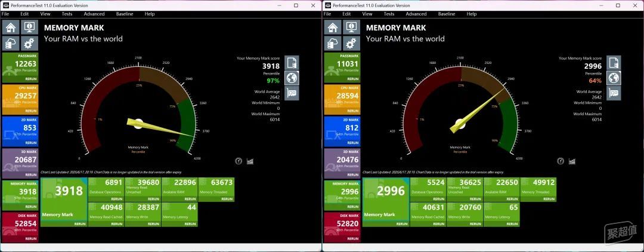The width and height of the screenshot is (644, 252).
Task: Select the PassMark 11031 tile
Action: [x=342, y=67]
